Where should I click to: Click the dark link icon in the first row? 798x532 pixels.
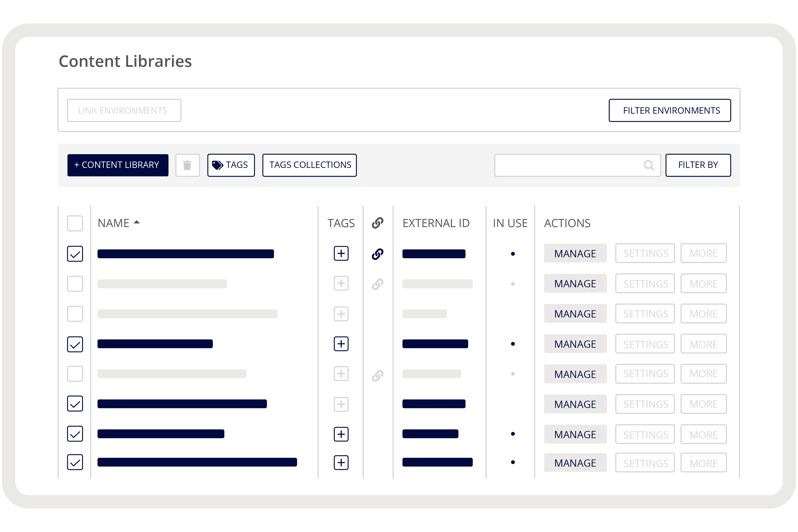coord(377,254)
